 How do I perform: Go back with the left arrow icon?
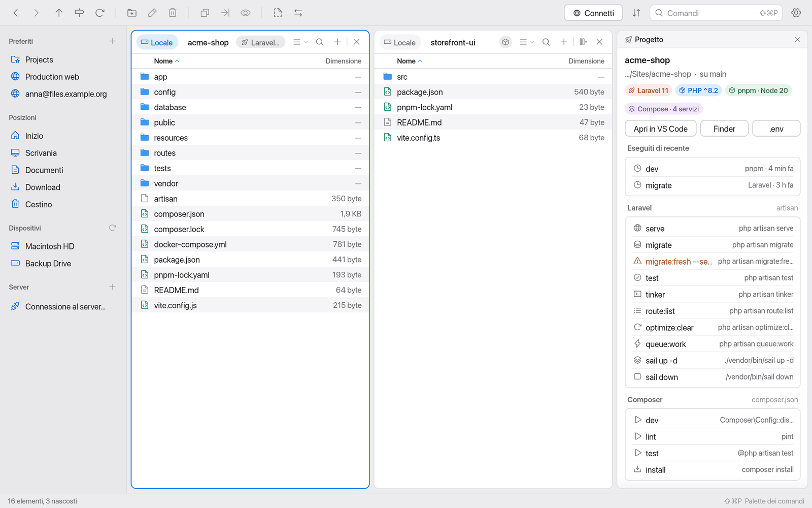click(16, 13)
